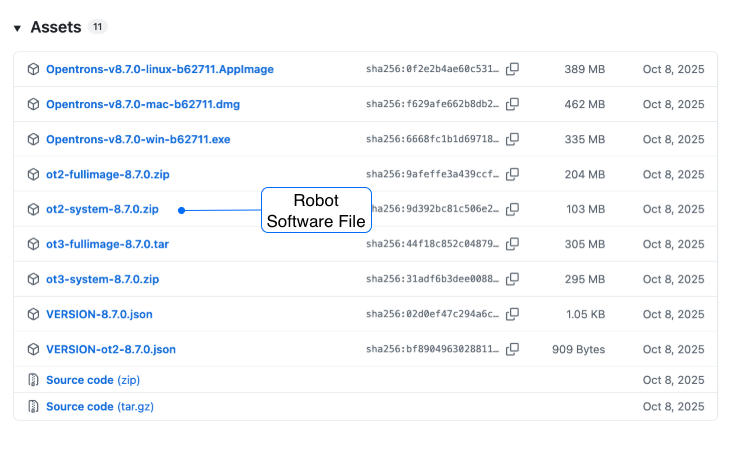Copy SHA256 hash for win exe
This screenshot has height=450, width=732.
512,139
